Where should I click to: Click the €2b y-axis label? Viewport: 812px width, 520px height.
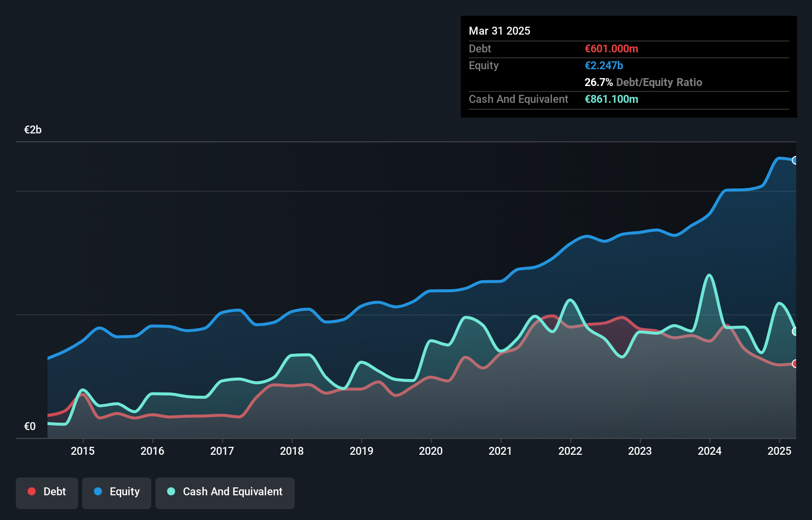(x=33, y=130)
